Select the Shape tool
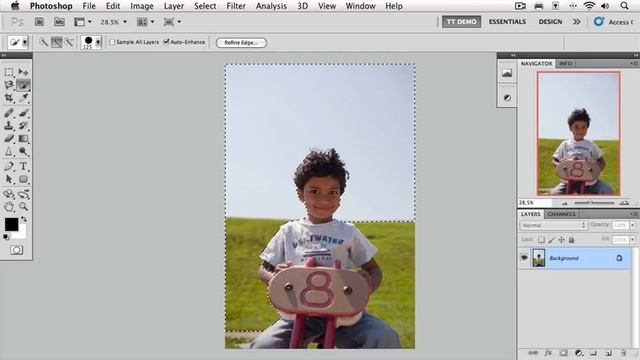The width and height of the screenshot is (640, 360). tap(23, 179)
